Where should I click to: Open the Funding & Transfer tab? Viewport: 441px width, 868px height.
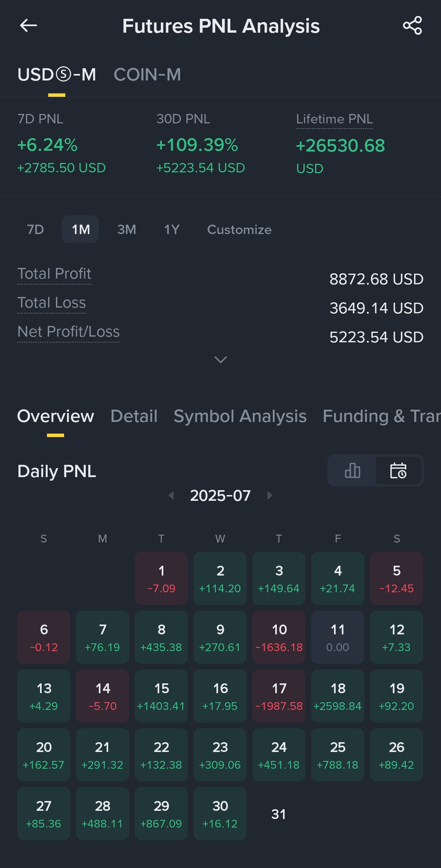(x=381, y=416)
